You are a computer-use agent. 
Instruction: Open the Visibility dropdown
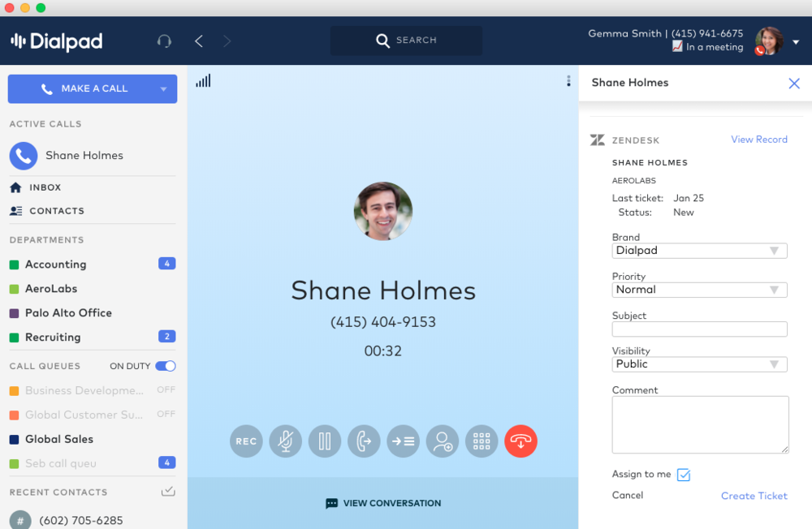point(700,364)
